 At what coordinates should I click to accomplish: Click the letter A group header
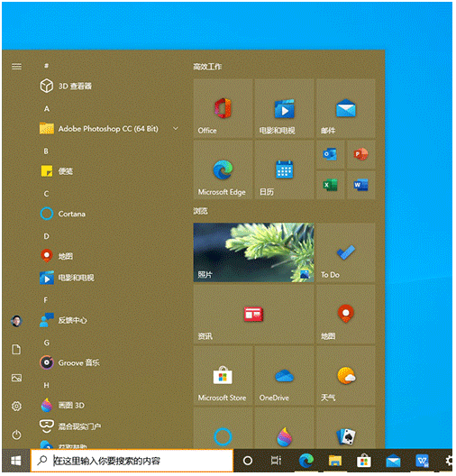47,109
